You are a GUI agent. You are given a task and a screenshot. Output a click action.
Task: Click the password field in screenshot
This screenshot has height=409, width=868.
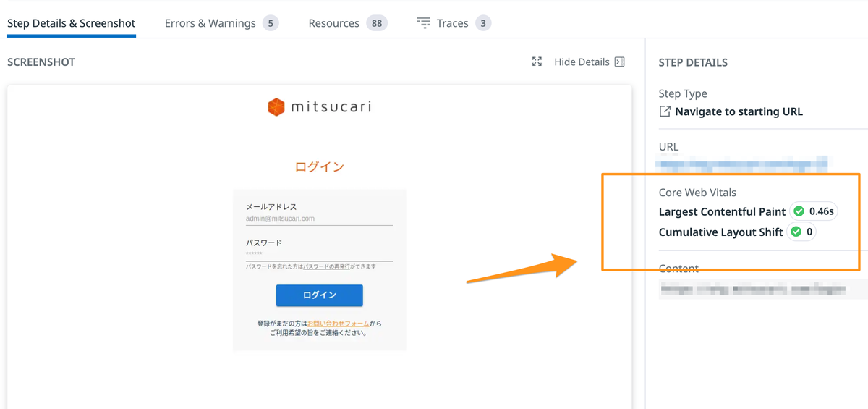[319, 254]
